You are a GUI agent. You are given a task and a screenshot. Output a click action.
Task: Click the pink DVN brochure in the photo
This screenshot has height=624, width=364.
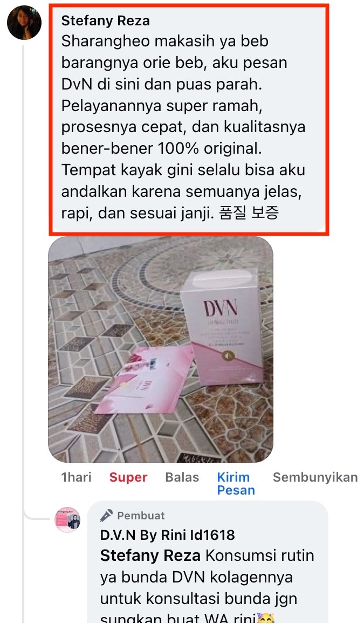141,380
